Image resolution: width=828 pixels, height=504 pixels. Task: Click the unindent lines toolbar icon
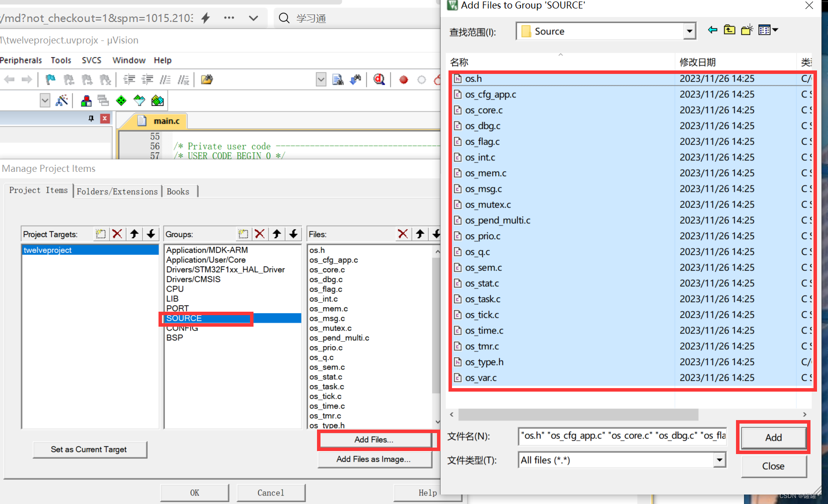[x=147, y=79]
